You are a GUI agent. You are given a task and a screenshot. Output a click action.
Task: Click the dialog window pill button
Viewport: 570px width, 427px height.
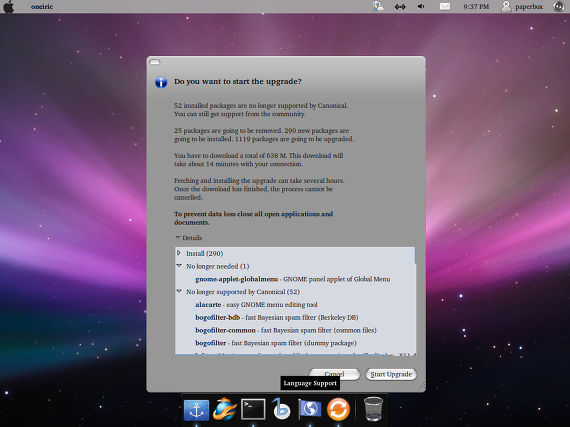[x=155, y=62]
